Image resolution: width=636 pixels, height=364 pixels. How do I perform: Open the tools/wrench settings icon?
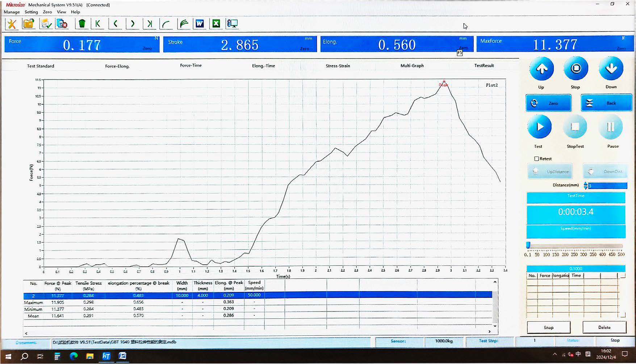pos(11,23)
